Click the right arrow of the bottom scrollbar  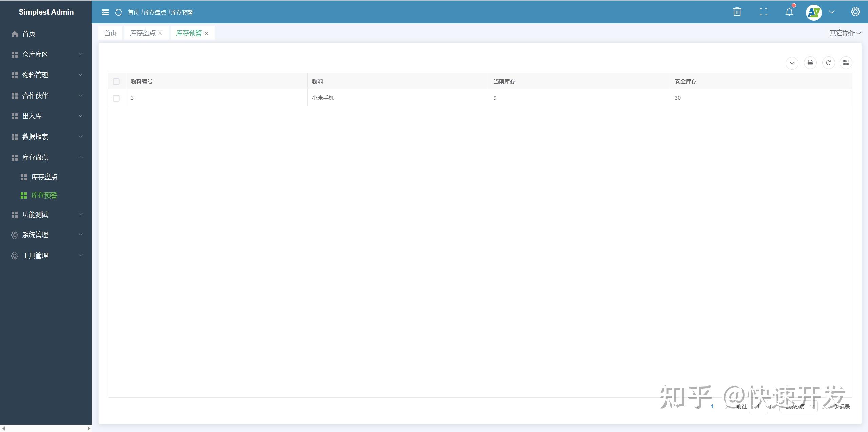[89, 428]
